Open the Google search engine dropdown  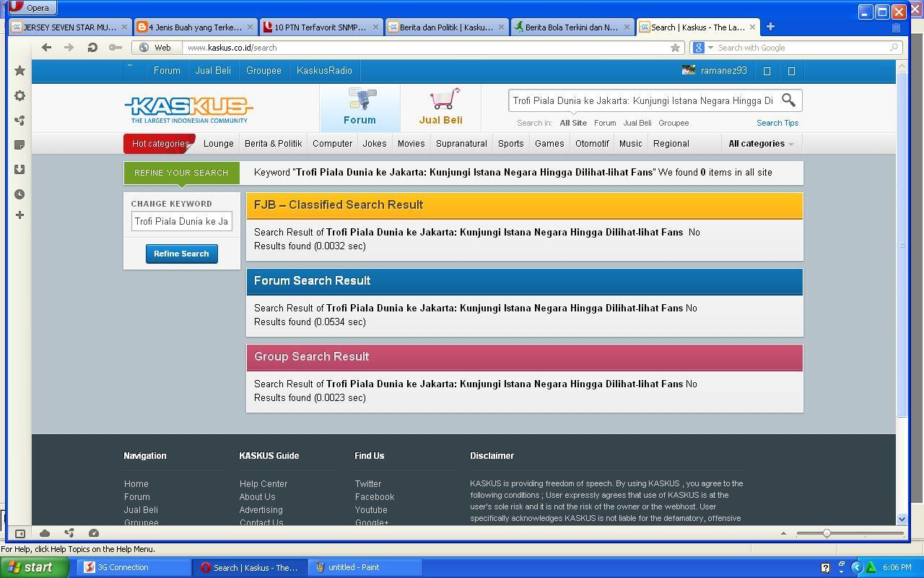[x=702, y=48]
